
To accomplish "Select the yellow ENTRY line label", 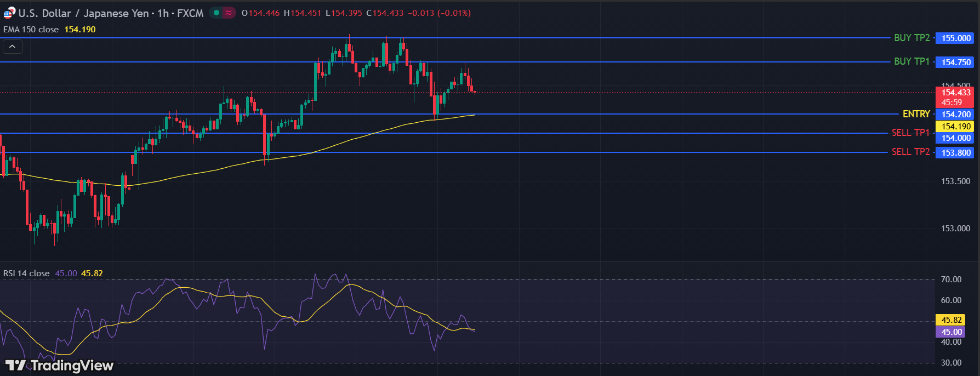I will 916,114.
